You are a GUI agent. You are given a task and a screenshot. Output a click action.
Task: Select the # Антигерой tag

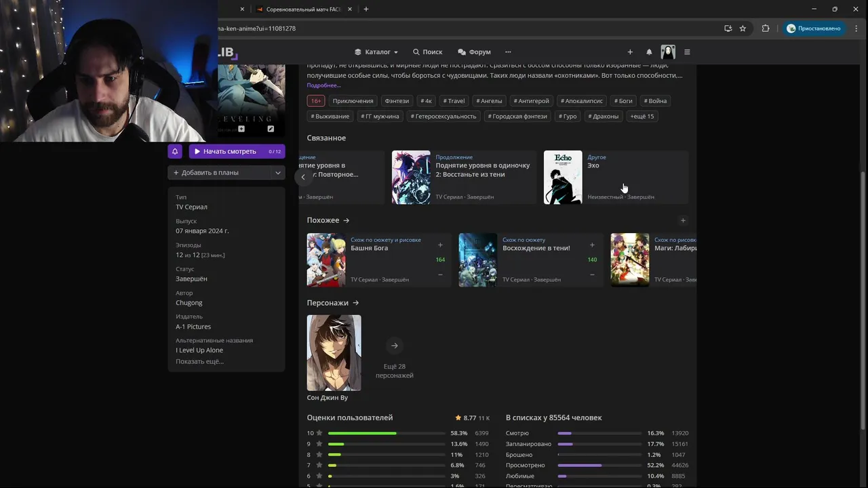(531, 101)
